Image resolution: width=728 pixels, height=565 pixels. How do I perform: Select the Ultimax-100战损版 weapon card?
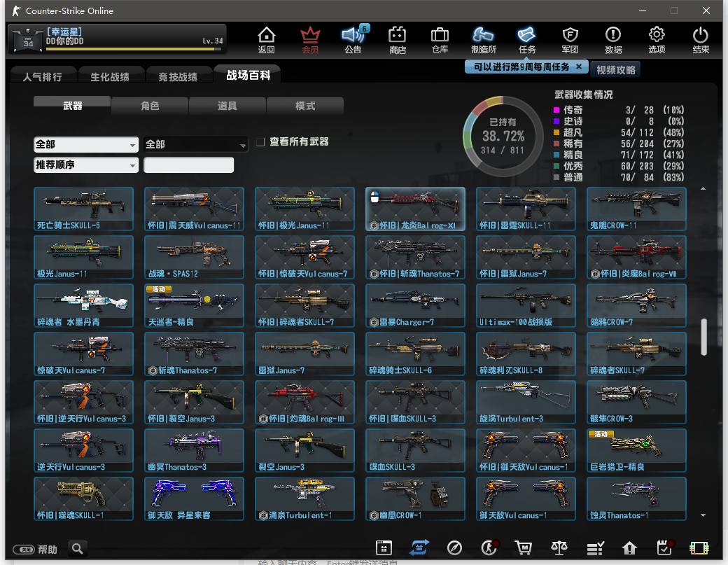[x=526, y=305]
